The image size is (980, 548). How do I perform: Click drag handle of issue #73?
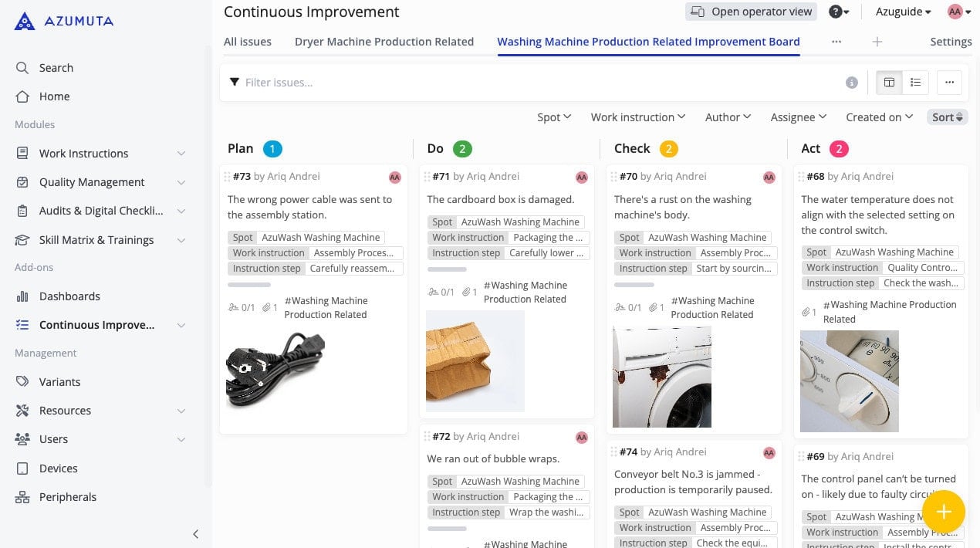tap(227, 177)
